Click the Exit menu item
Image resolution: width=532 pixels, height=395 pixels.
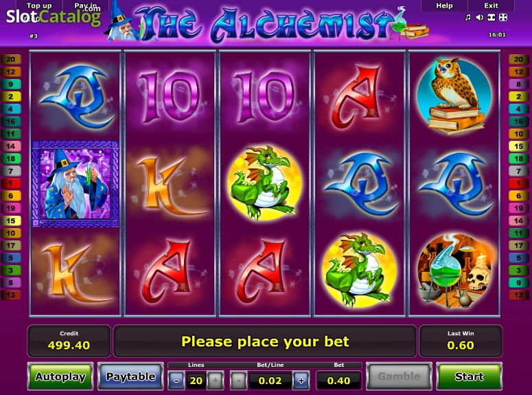click(491, 5)
